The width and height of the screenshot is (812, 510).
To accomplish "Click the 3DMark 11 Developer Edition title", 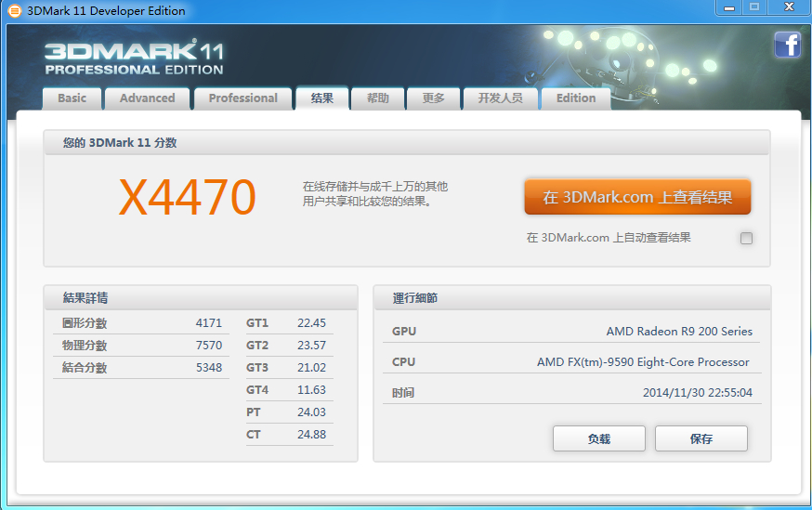I will click(106, 11).
